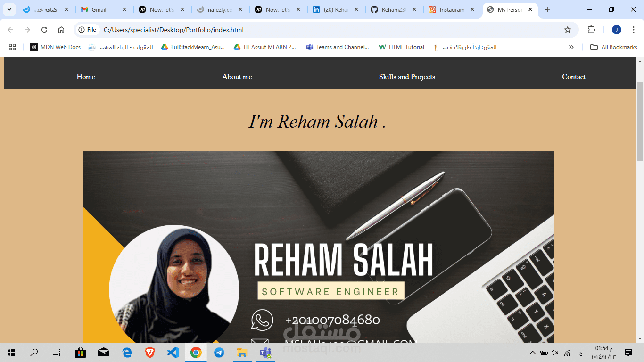Open Microsoft Teams from taskbar
Image resolution: width=644 pixels, height=362 pixels.
click(265, 353)
